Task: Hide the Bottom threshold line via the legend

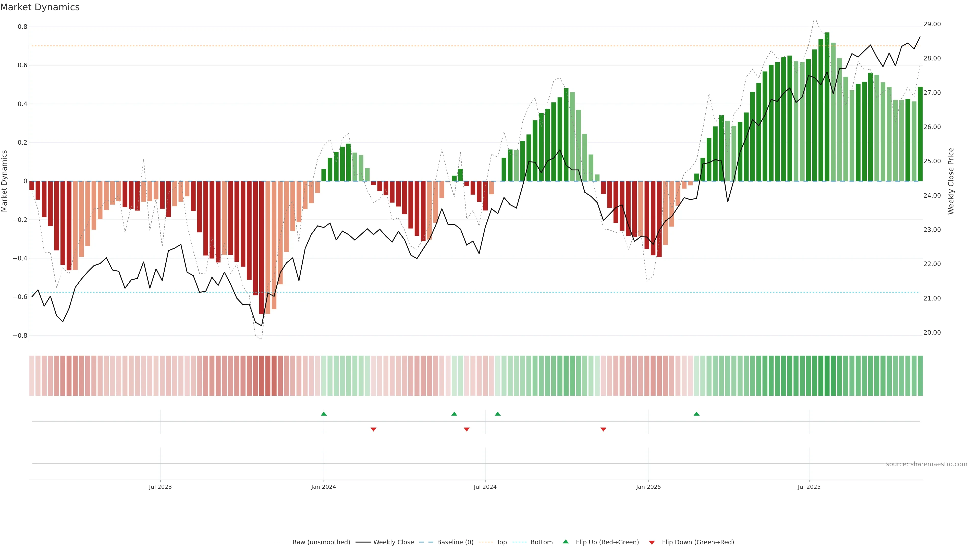Action: [x=541, y=542]
